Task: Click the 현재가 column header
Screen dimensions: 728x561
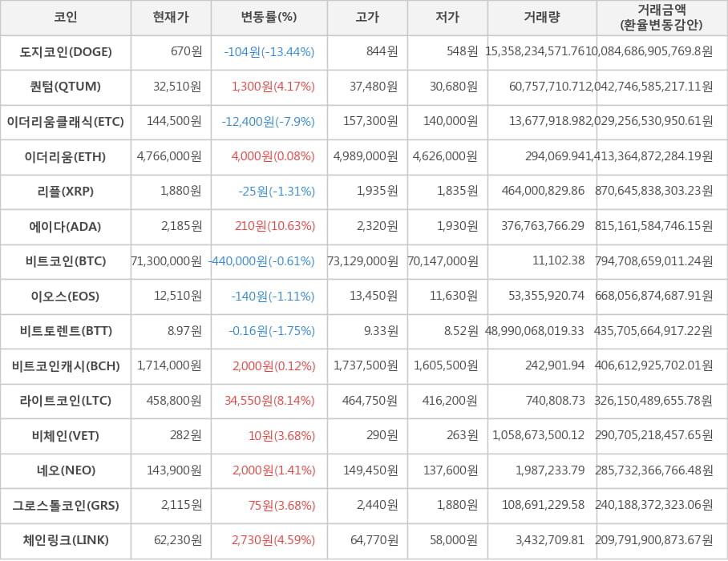Action: click(171, 17)
